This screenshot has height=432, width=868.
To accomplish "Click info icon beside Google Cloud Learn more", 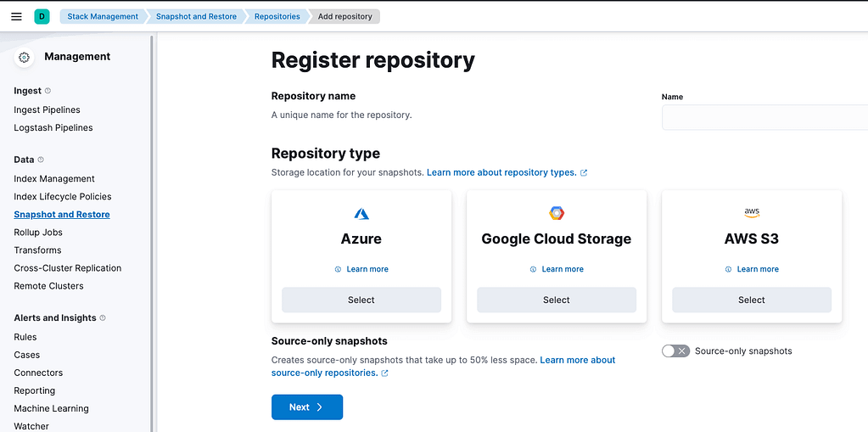I will (x=533, y=269).
